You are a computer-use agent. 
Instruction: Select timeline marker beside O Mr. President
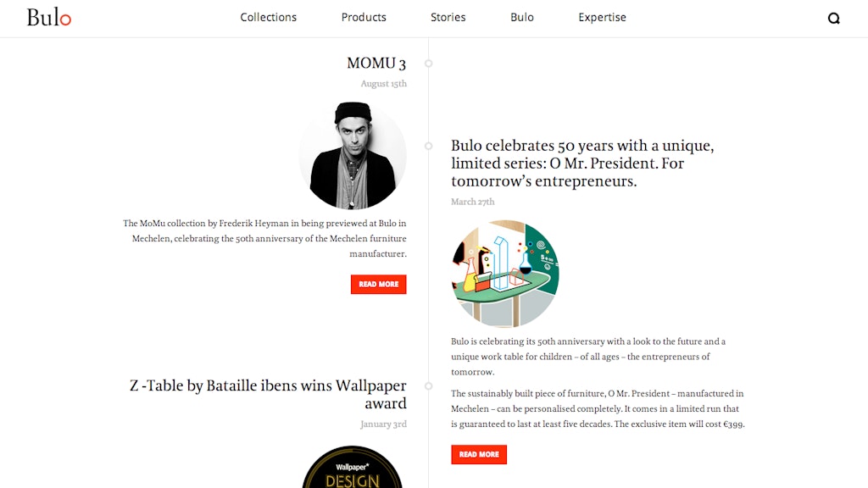click(x=429, y=146)
